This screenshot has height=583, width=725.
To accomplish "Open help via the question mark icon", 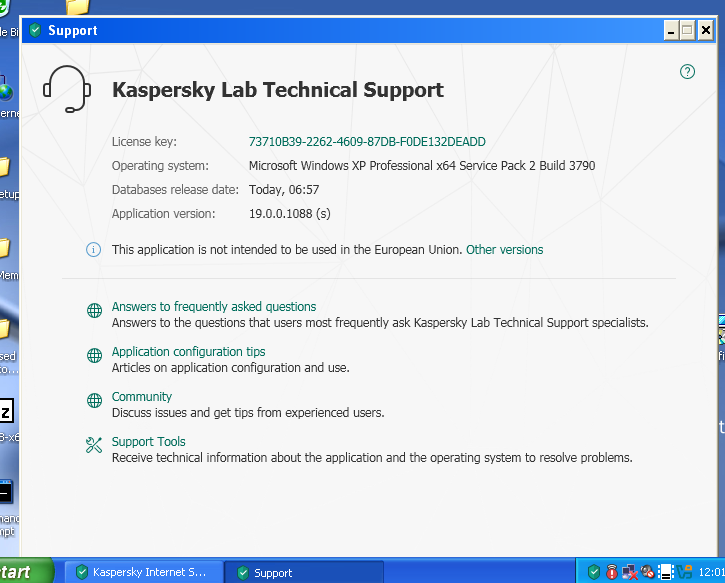I will coord(687,72).
